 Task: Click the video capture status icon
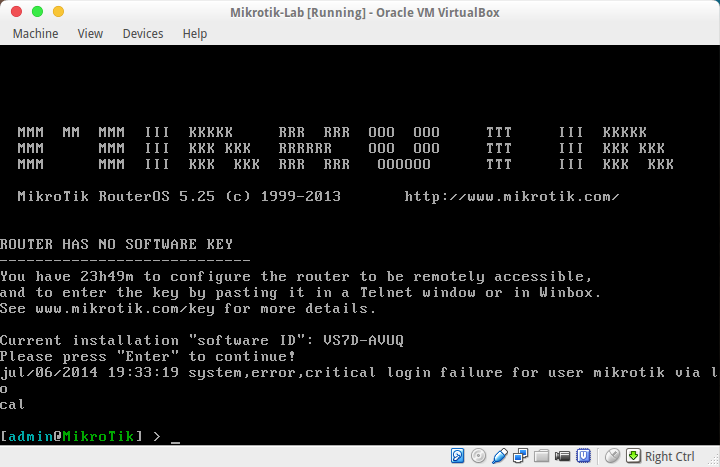click(562, 456)
